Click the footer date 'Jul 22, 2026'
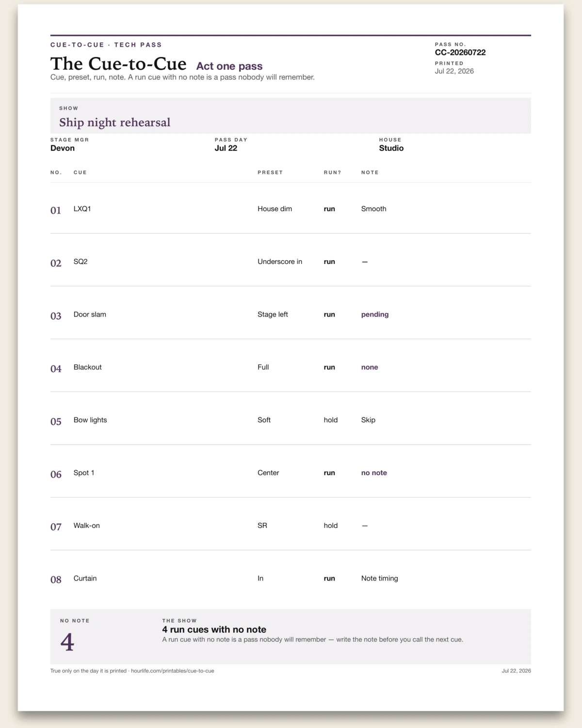Viewport: 582px width, 728px height. 516,671
